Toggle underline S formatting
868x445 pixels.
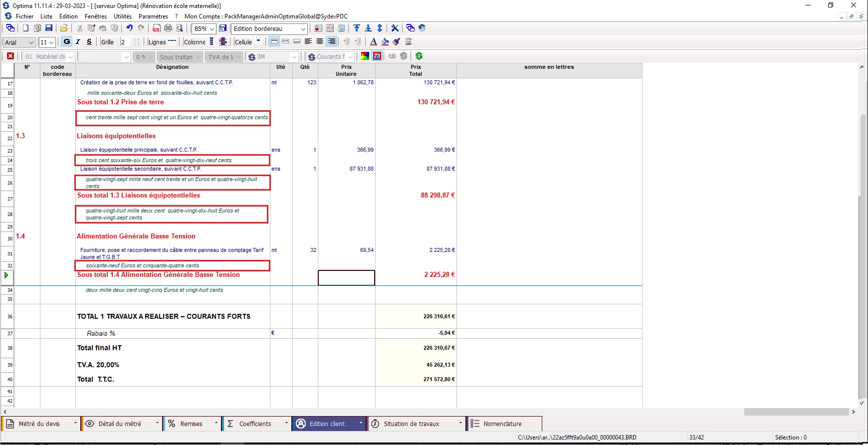89,42
